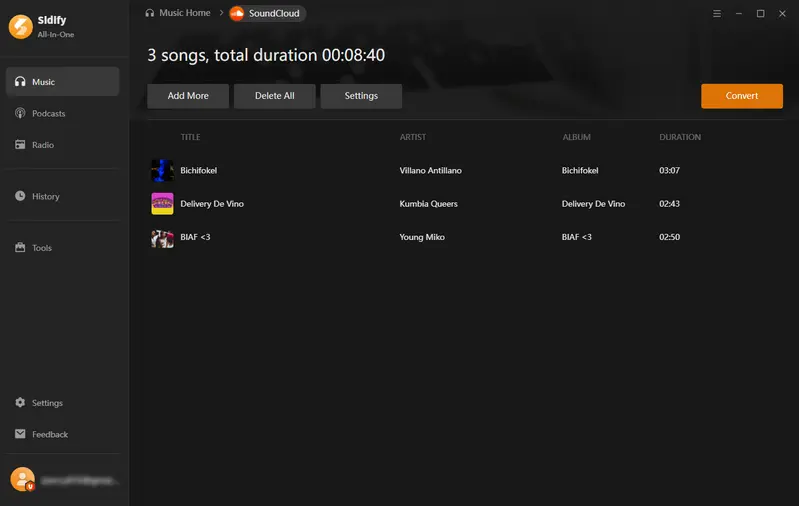Select the Delivery De Vino song title

point(212,203)
